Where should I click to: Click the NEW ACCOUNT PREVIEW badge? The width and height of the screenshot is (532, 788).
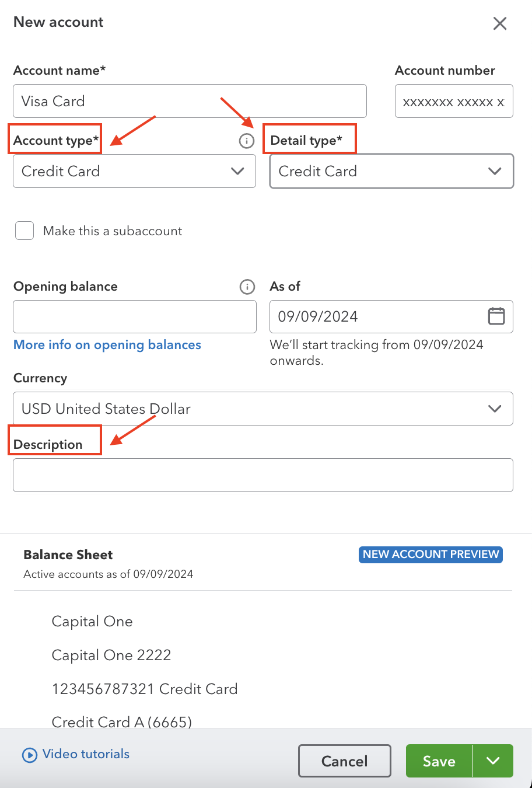(430, 555)
